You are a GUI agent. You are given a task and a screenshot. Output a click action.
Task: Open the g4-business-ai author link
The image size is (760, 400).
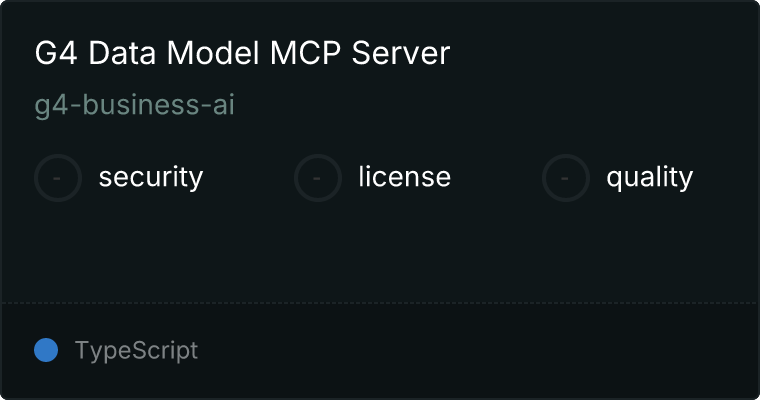pos(135,105)
